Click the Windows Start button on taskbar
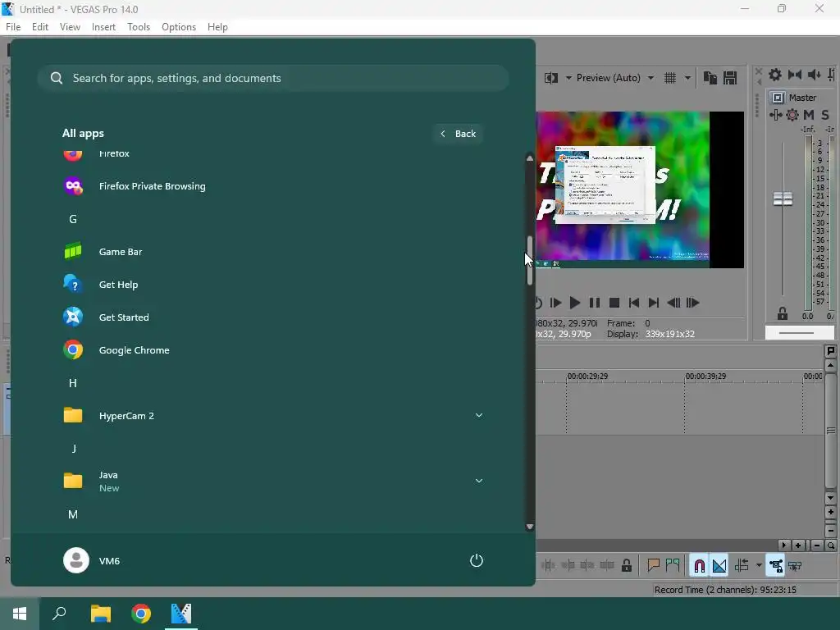Image resolution: width=840 pixels, height=630 pixels. [20, 614]
